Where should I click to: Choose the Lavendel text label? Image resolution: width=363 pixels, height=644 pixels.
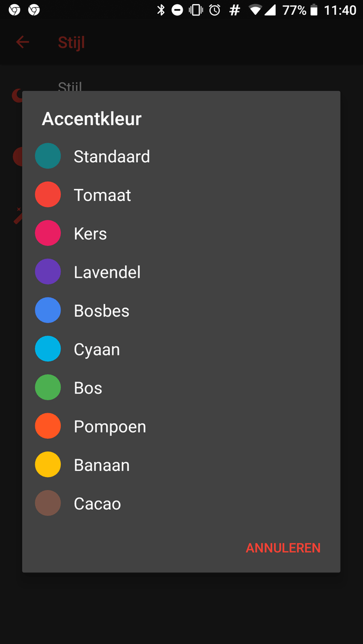click(107, 272)
